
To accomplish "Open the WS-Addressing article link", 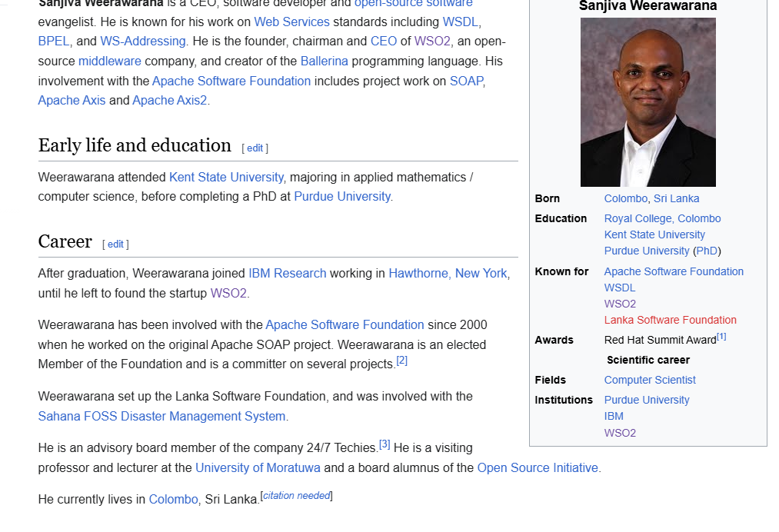I will click(x=142, y=42).
